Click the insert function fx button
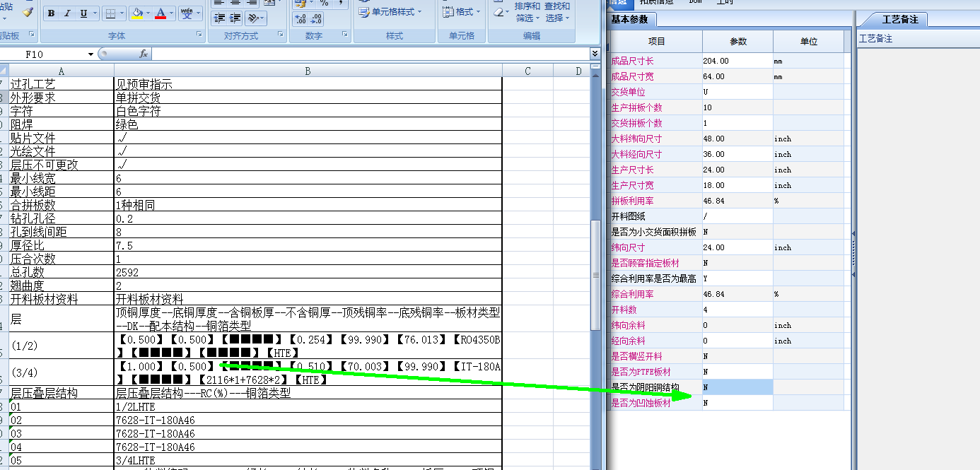Viewport: 980px width, 470px height. pos(144,54)
